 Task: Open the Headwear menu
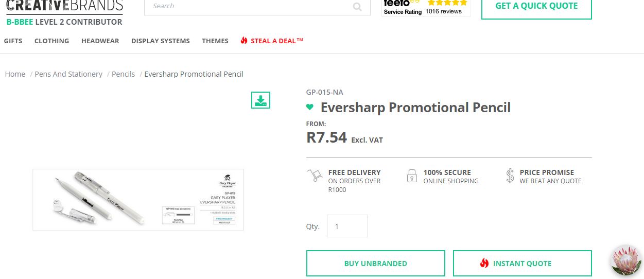pyautogui.click(x=100, y=41)
